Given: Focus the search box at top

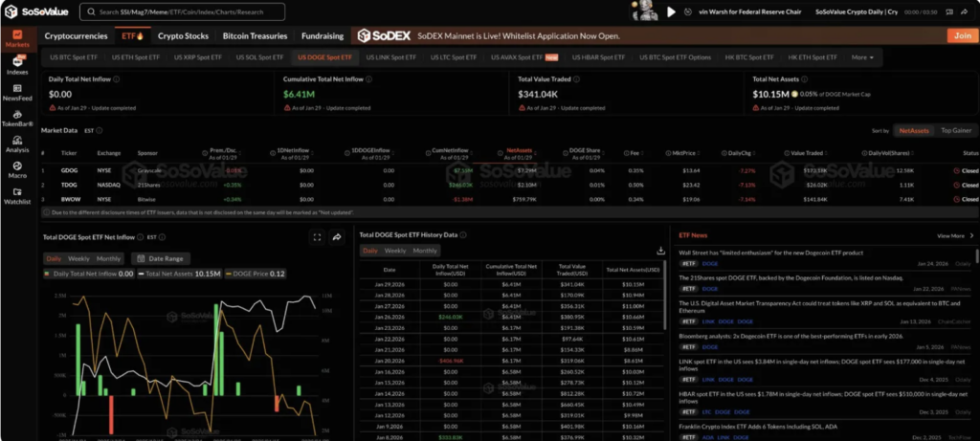Looking at the screenshot, I should pyautogui.click(x=183, y=11).
